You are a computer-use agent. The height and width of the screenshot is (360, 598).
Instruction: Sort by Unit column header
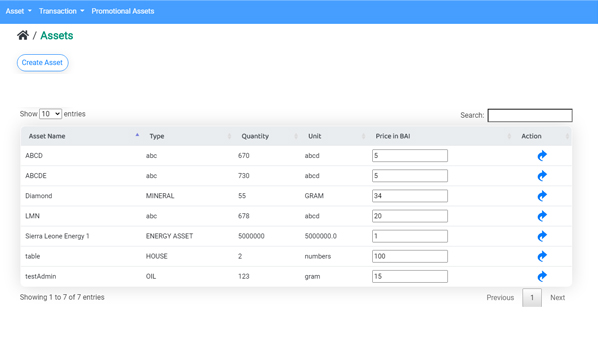334,136
